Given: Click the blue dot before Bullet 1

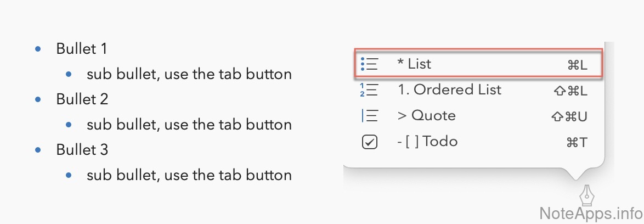Looking at the screenshot, I should 38,49.
